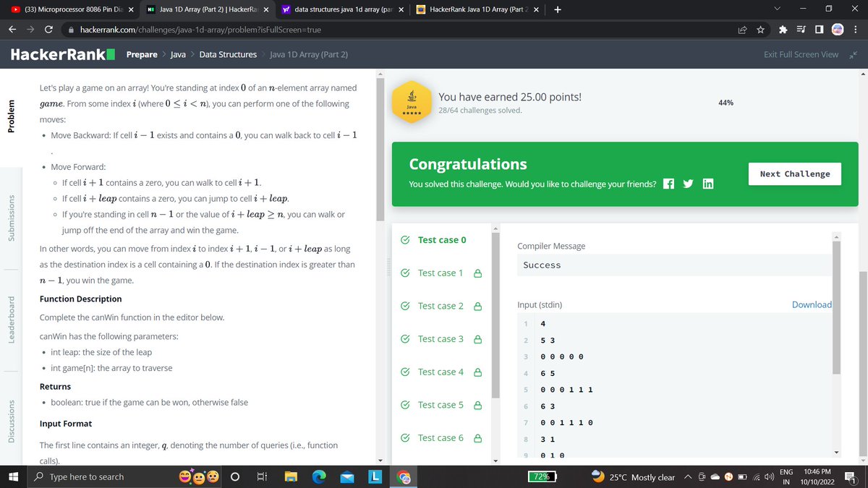
Task: Click the test case list scrollbar
Action: [x=495, y=314]
